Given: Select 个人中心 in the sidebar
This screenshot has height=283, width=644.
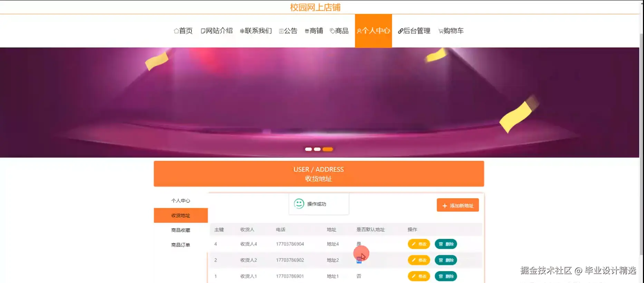Looking at the screenshot, I should pyautogui.click(x=181, y=200).
